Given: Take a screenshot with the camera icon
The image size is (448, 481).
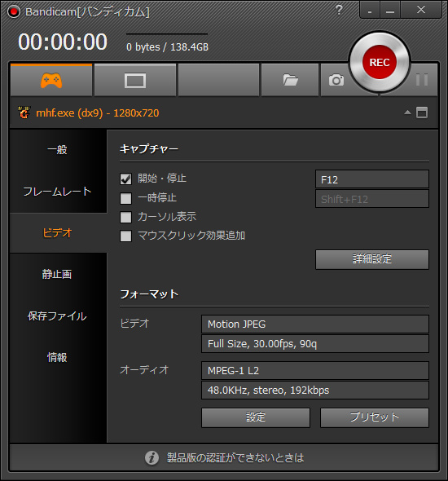Looking at the screenshot, I should pyautogui.click(x=336, y=80).
